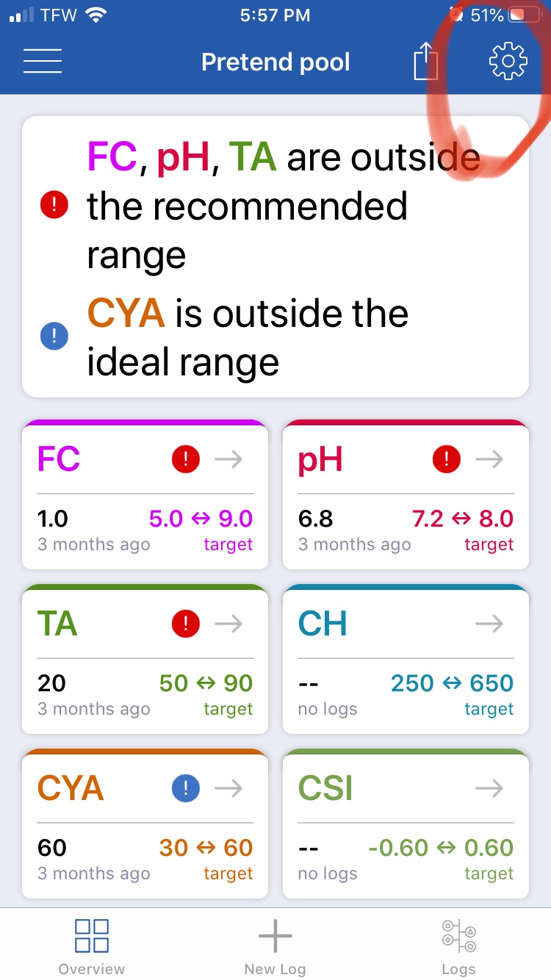The width and height of the screenshot is (551, 980).
Task: Open CH details with its arrow
Action: click(x=489, y=624)
